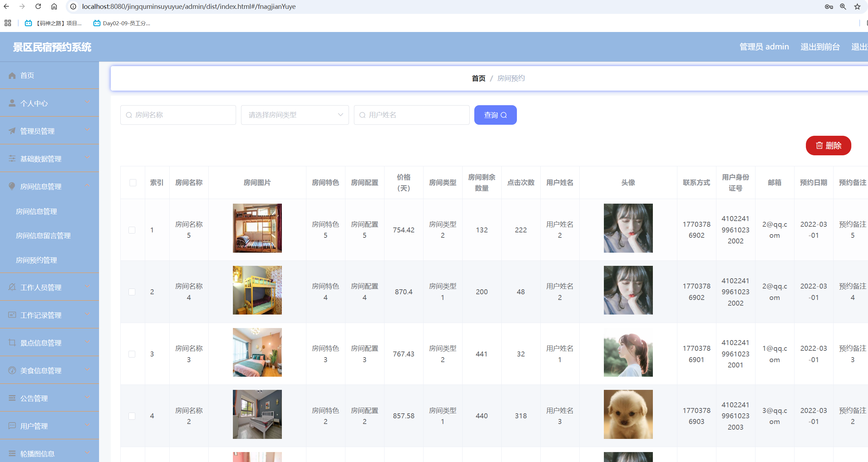Click the lines icon beside 轮播图信息
The height and width of the screenshot is (462, 868).
click(12, 453)
